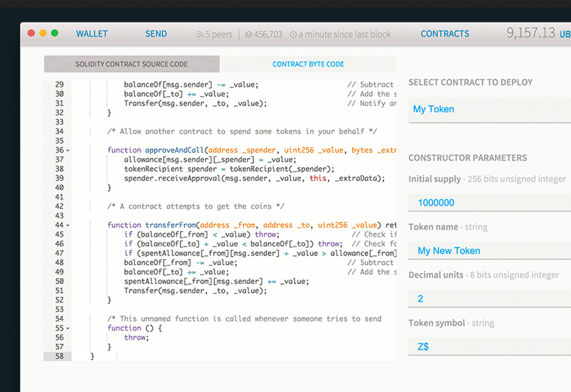Click 'spender.receiveApproval' code on line 39
Viewport: 571px width, 392px height.
[x=173, y=179]
